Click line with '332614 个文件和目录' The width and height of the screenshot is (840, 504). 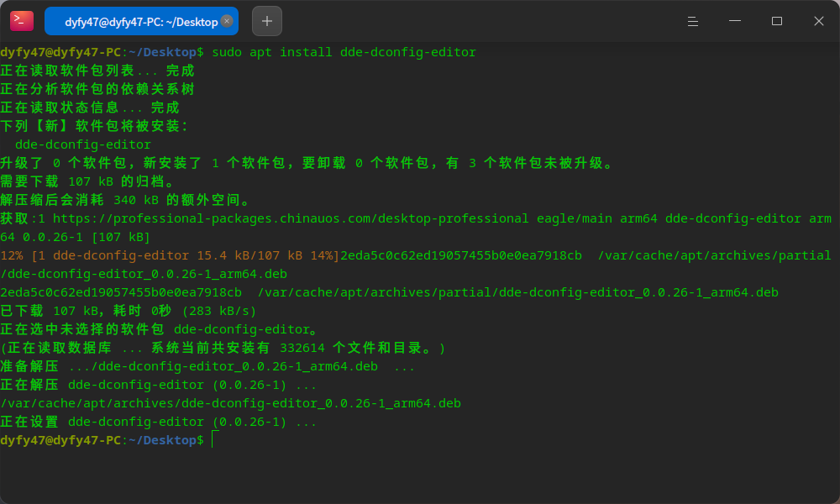(x=223, y=348)
